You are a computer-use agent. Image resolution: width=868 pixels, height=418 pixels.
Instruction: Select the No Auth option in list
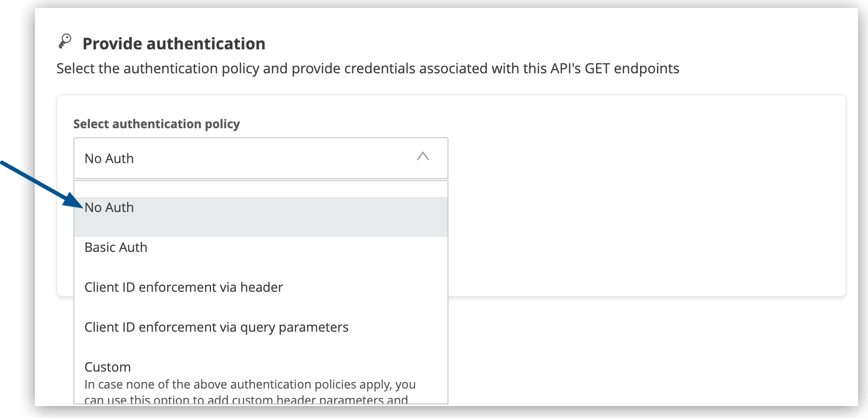[261, 216]
